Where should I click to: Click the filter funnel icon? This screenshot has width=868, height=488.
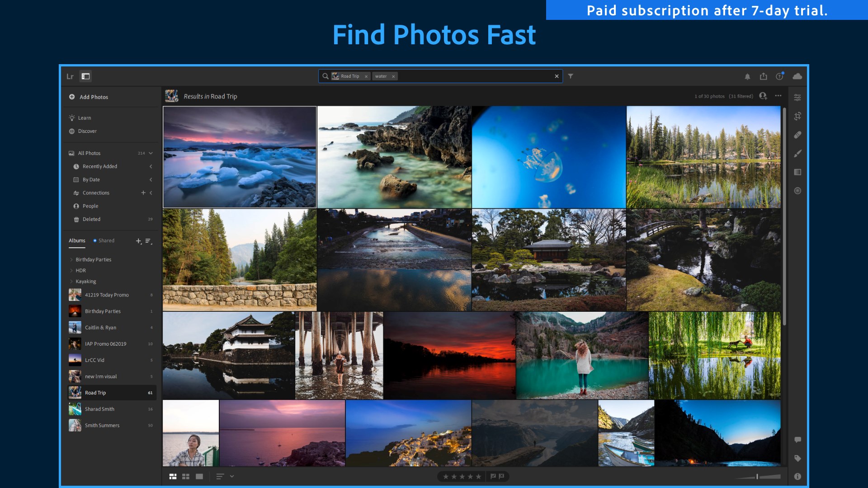(x=571, y=76)
